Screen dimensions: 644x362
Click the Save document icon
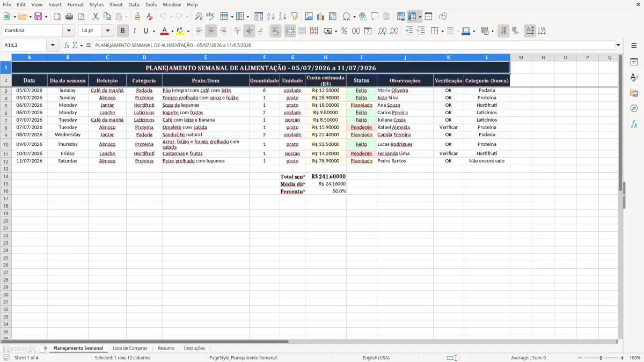coord(38,17)
